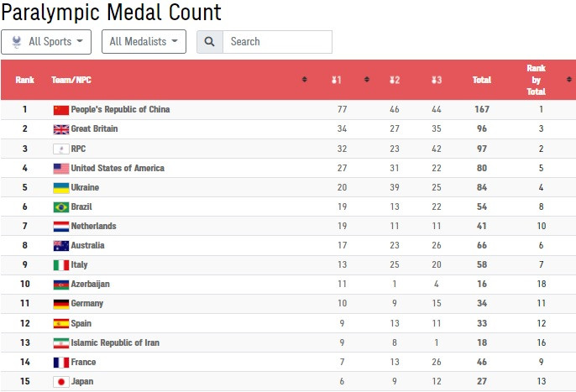Click the silver medal column header icon

coord(394,80)
